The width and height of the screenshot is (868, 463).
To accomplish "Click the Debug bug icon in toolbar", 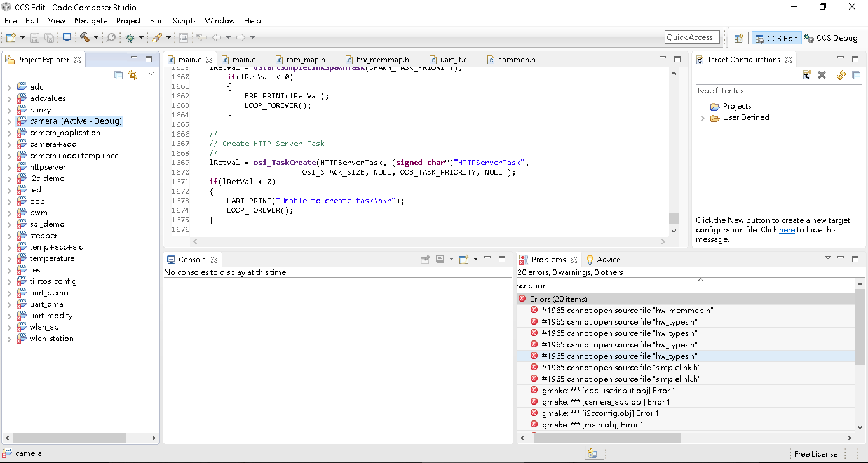I will 130,37.
